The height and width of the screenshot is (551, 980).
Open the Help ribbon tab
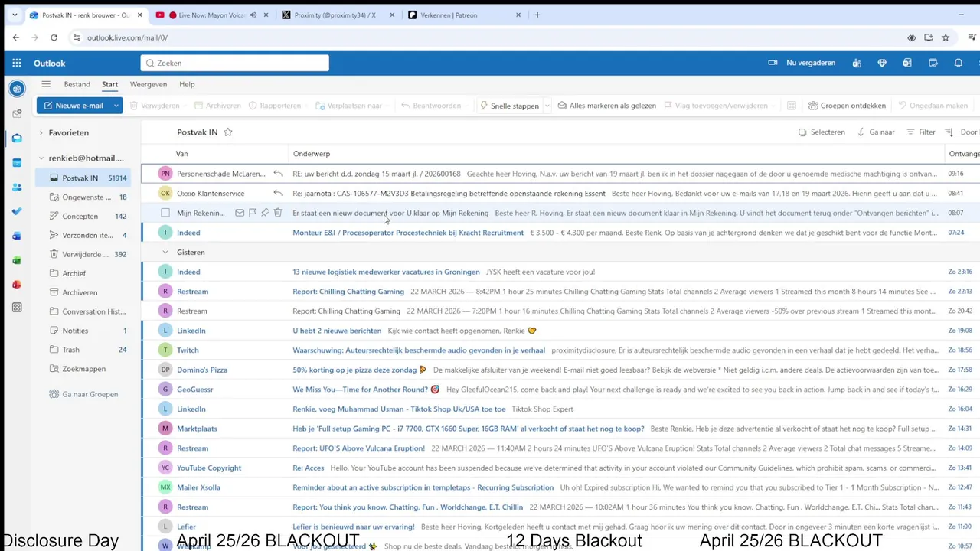pyautogui.click(x=187, y=84)
